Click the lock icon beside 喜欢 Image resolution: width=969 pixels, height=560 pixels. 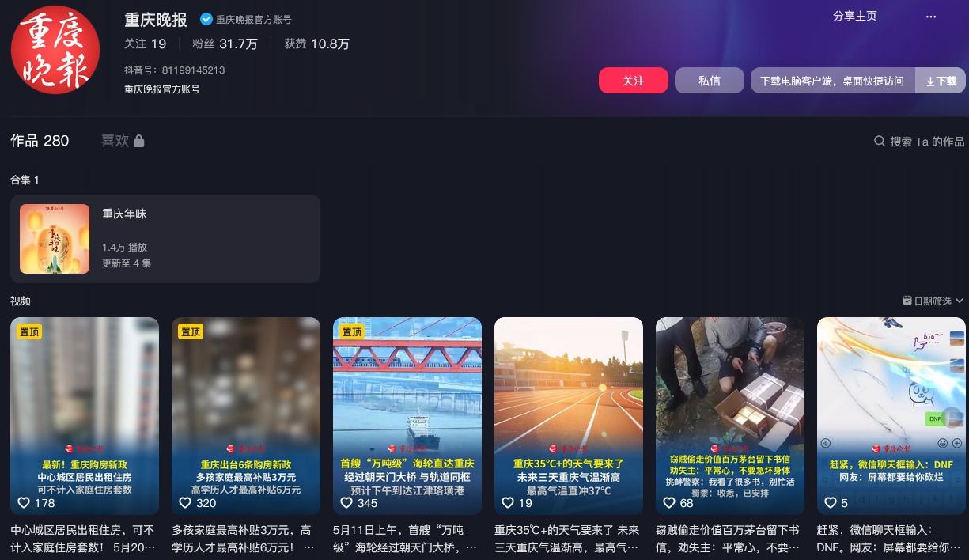139,141
